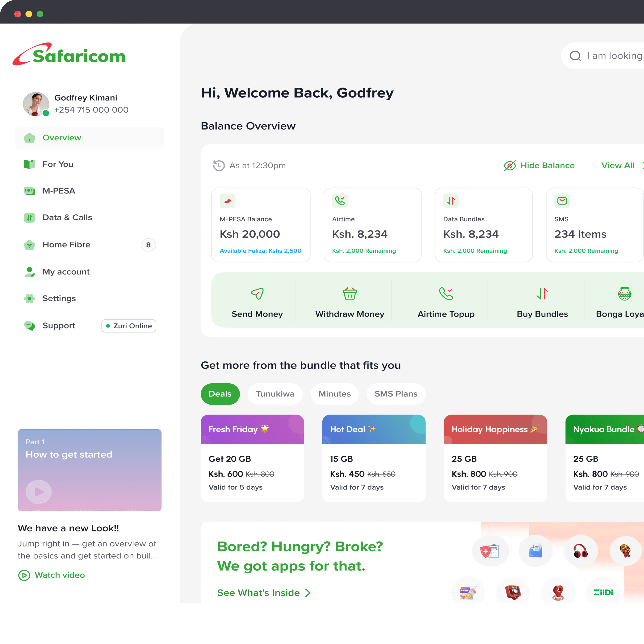
Task: Click Available Fuliza: Kshs 2,500 link
Action: click(x=260, y=251)
